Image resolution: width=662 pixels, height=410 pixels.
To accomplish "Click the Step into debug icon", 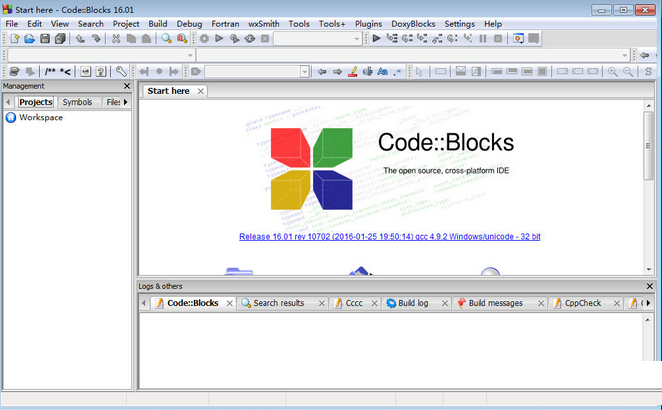I will click(422, 39).
